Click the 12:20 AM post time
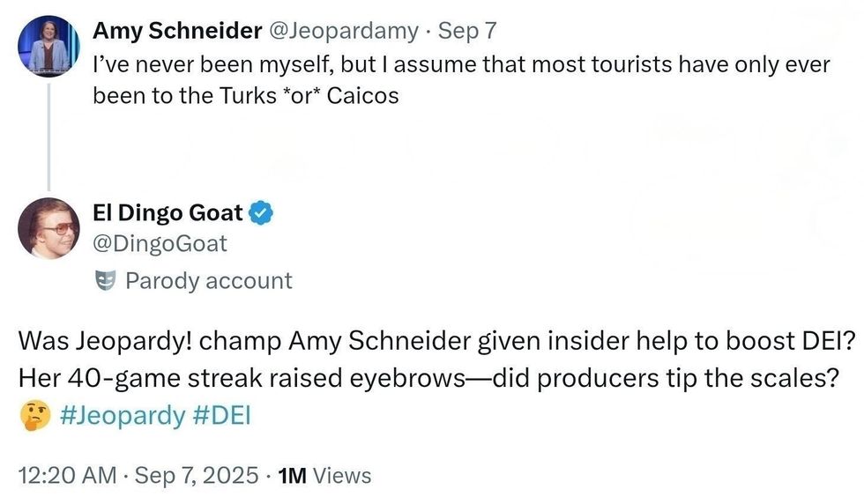 click(67, 476)
